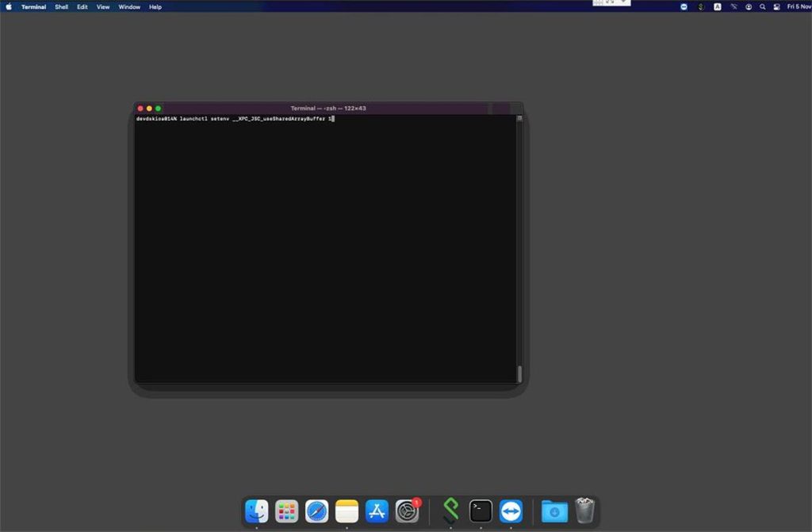The width and height of the screenshot is (812, 532).
Task: Open the Trash in dock
Action: pos(584,511)
